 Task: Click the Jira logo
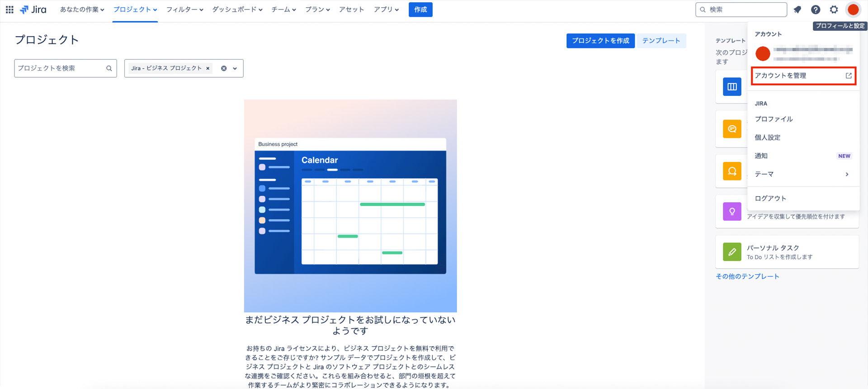click(33, 9)
